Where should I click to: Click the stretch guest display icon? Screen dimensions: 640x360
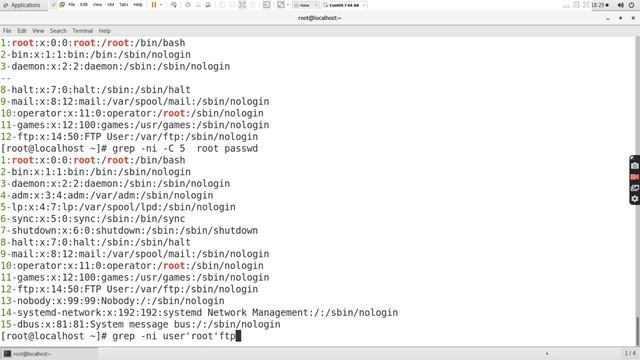[x=281, y=5]
